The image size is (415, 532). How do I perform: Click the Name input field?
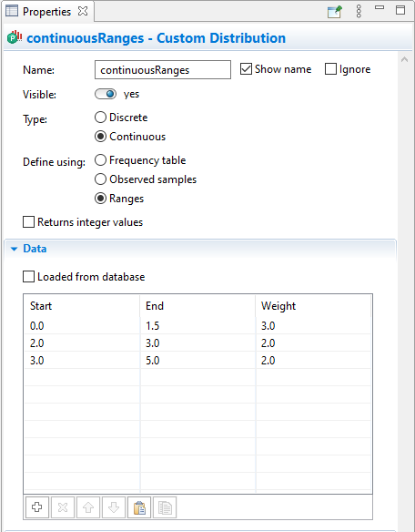point(163,70)
